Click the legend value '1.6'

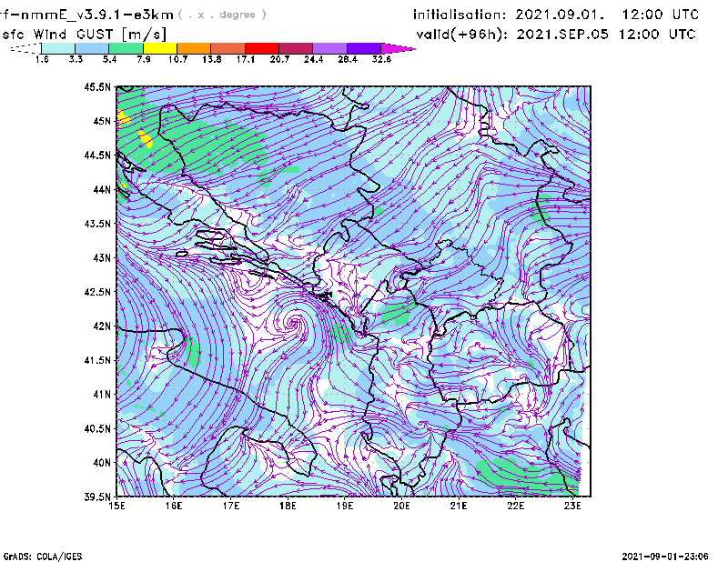[x=42, y=59]
